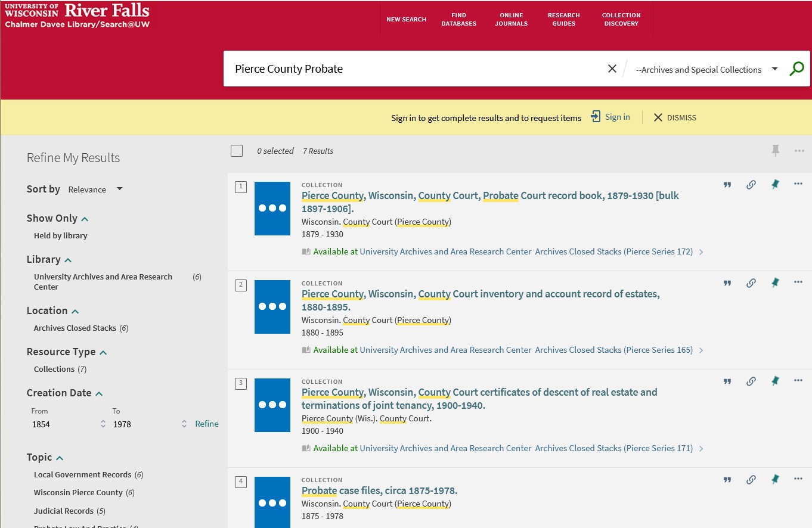Open Probate case files, circa 1875-1978

coord(379,490)
